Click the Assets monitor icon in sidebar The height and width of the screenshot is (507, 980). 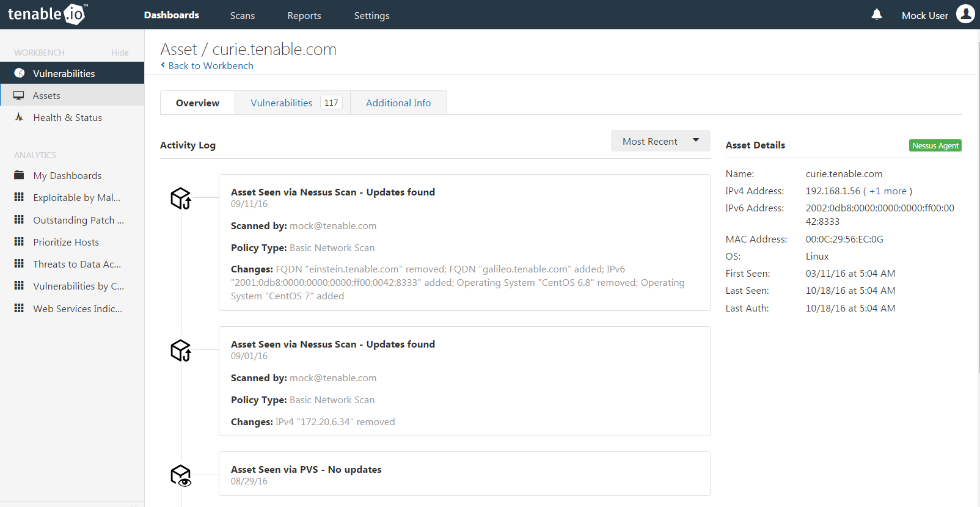[19, 96]
